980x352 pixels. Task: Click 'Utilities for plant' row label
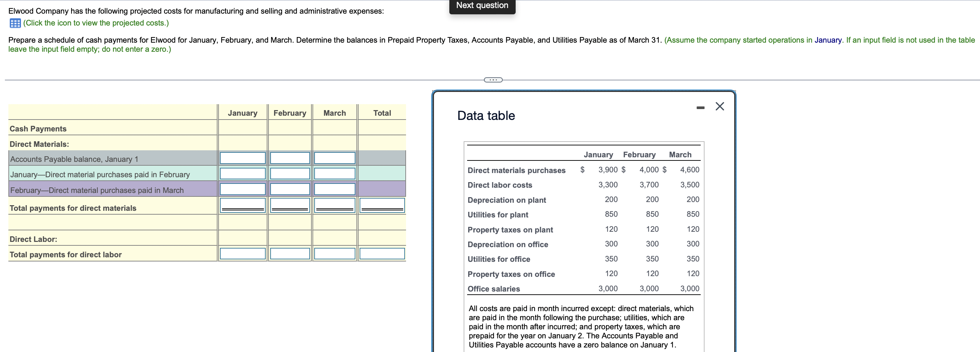(498, 215)
